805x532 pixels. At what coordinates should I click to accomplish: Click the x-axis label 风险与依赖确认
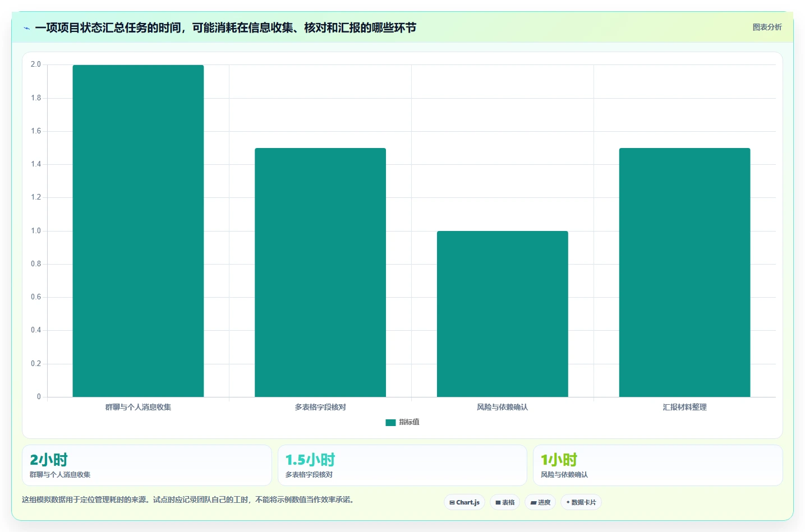503,407
